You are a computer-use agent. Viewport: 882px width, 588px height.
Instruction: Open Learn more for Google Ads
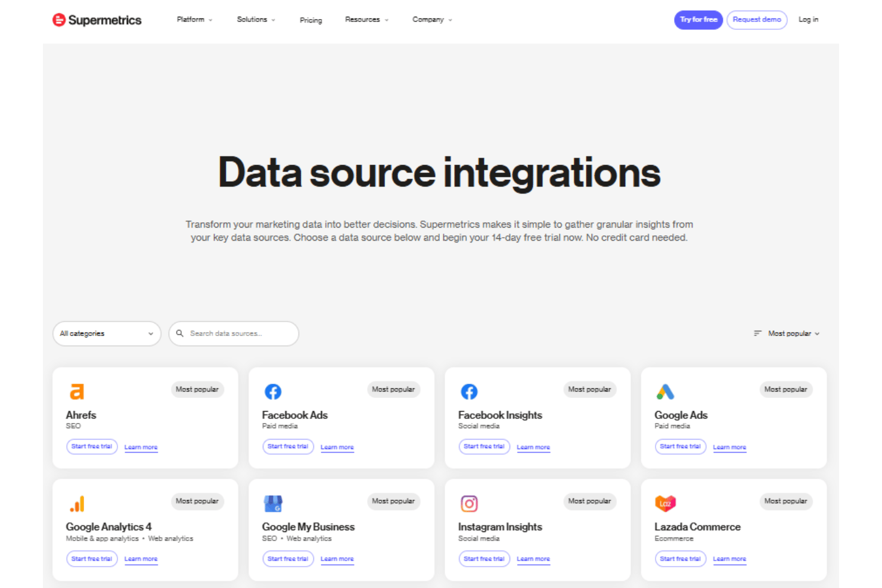tap(729, 447)
